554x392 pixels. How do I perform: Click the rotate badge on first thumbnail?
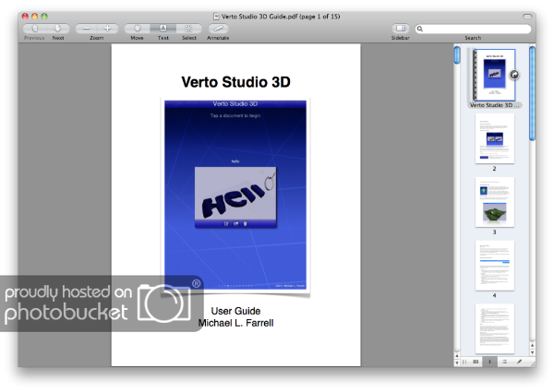coord(514,75)
